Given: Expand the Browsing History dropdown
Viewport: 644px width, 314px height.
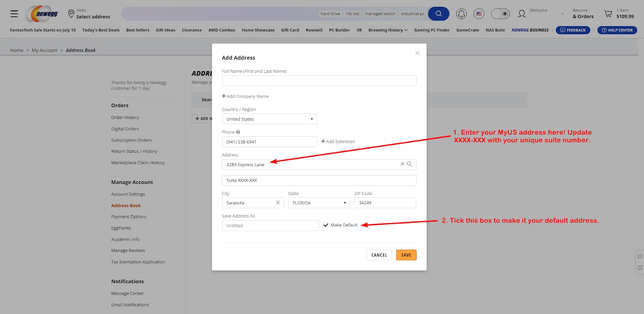Looking at the screenshot, I should pyautogui.click(x=388, y=30).
